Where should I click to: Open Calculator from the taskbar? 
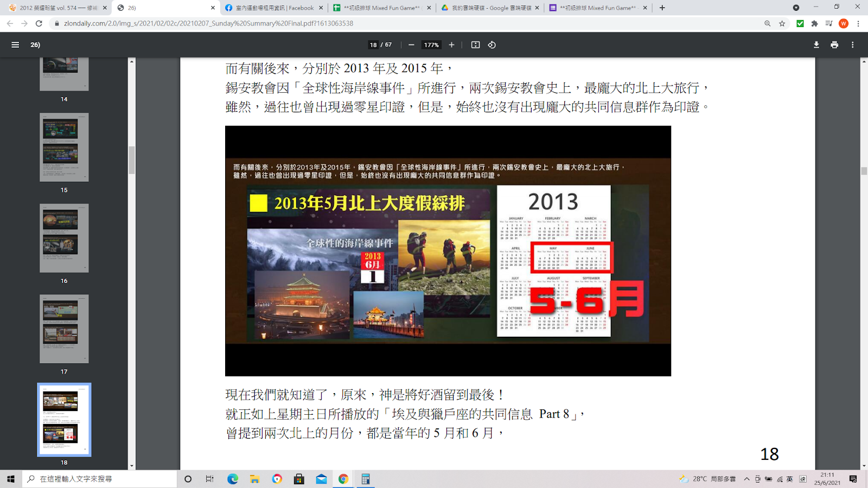366,479
